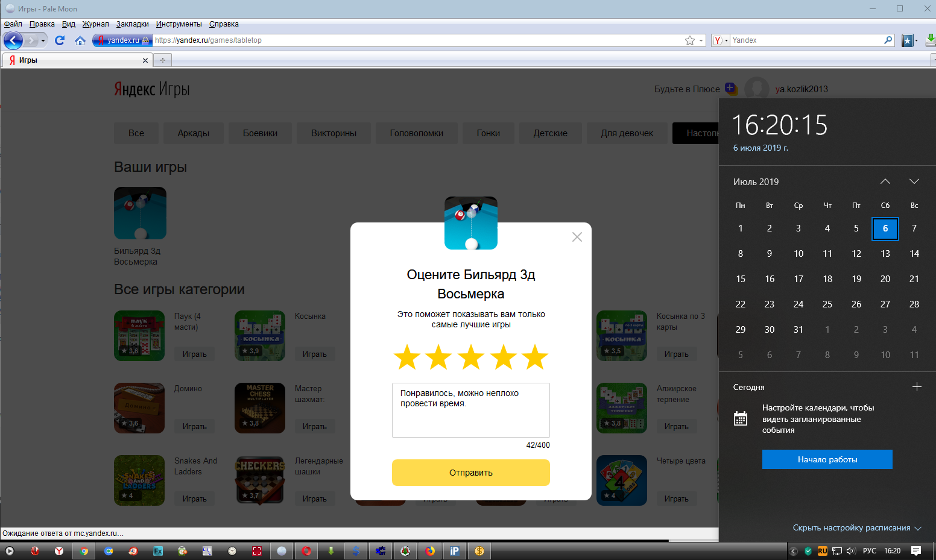Click the Yandex search input field

(806, 40)
